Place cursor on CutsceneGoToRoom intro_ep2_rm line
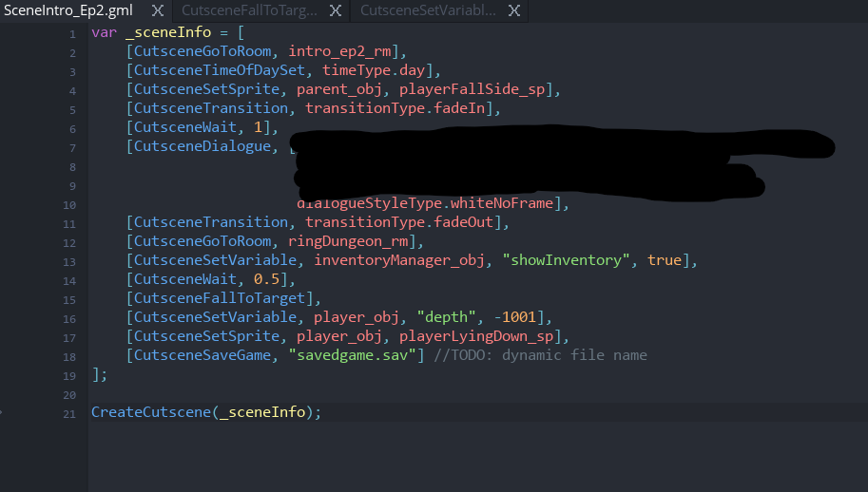 click(x=265, y=52)
